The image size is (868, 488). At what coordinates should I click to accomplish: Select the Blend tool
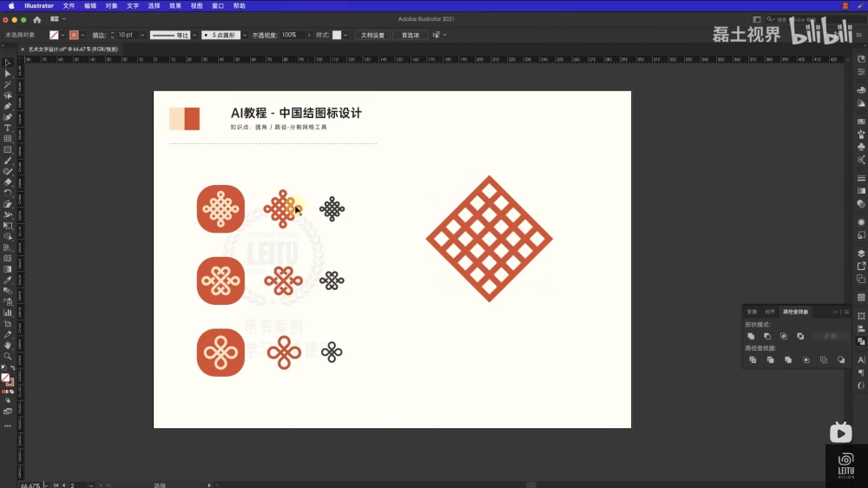point(8,291)
